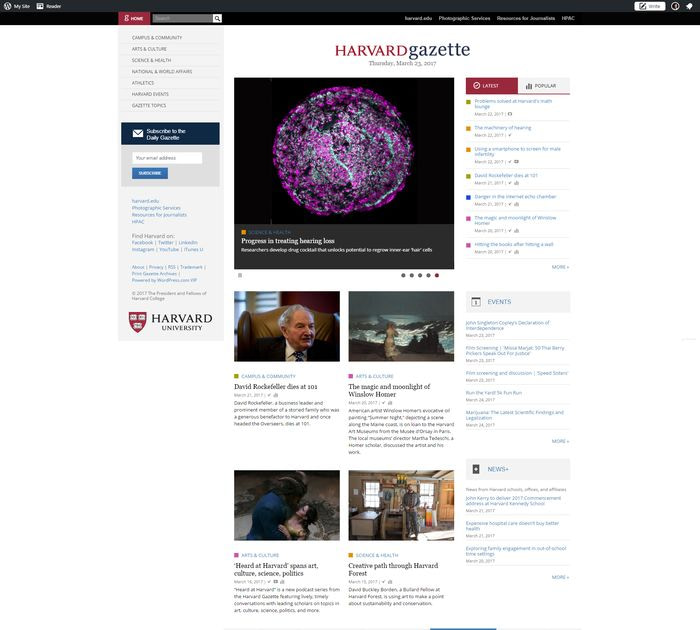Open 'David Rockefeller dies at 101' card headline
The width and height of the screenshot is (700, 630).
(275, 387)
